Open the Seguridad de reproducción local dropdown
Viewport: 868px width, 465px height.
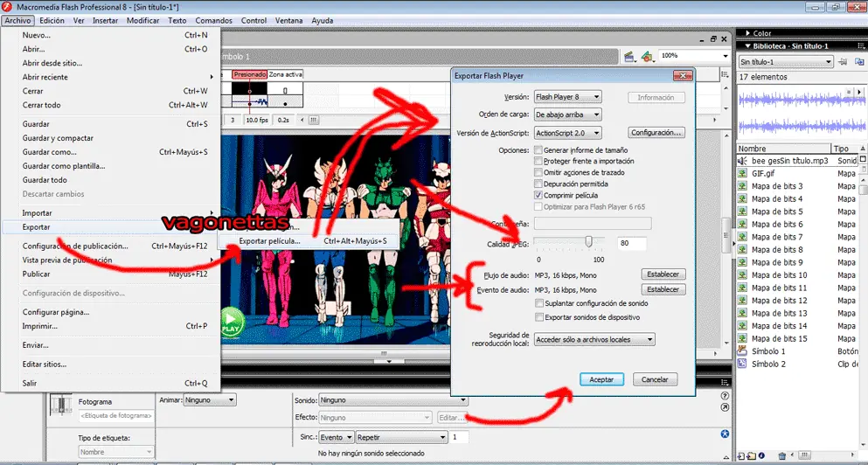595,339
